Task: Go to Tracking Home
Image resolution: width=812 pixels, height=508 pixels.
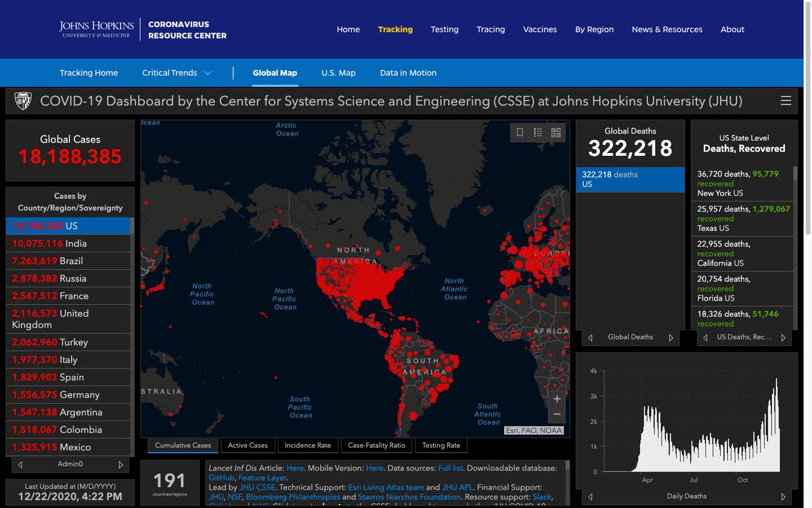Action: coord(89,72)
